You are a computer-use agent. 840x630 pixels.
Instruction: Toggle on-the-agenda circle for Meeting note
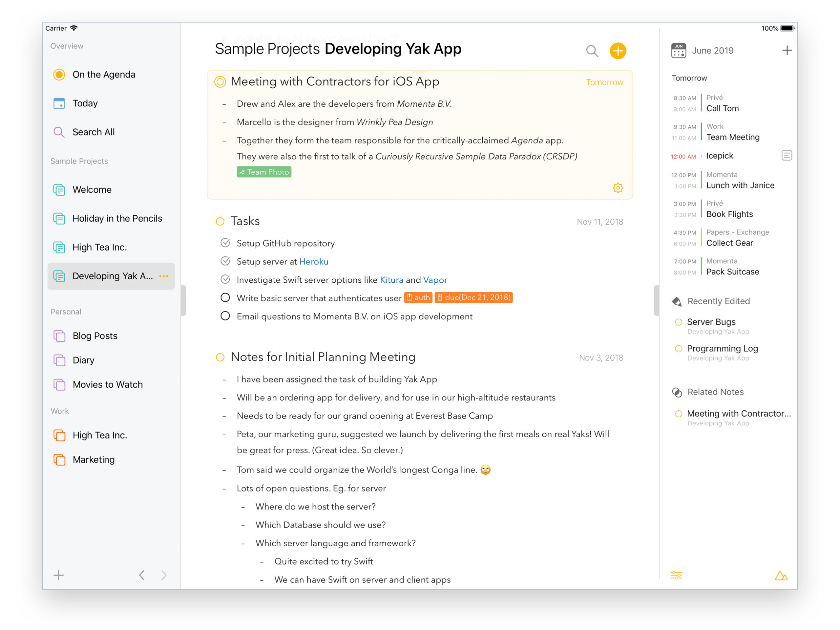pos(220,82)
